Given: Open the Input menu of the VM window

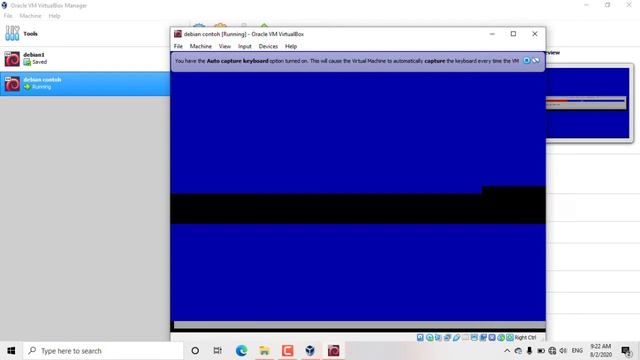Looking at the screenshot, I should (x=244, y=46).
